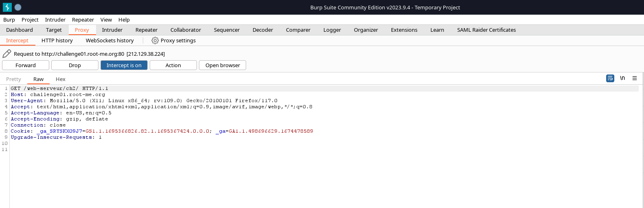
Task: Click the Accept header line
Action: tap(162, 107)
